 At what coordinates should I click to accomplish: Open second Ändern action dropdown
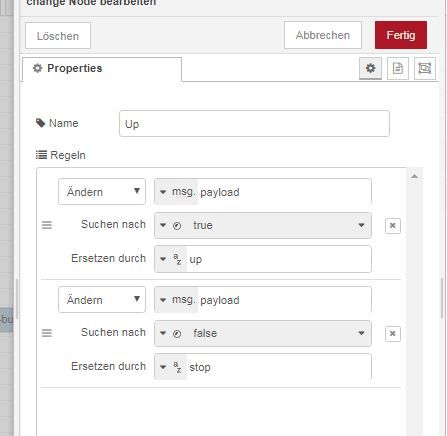(102, 300)
